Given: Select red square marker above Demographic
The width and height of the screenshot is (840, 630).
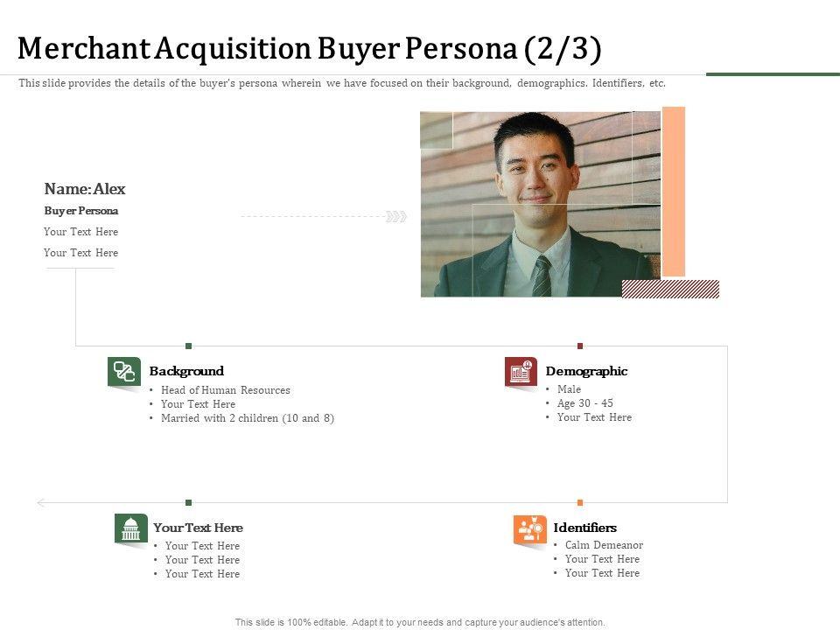Looking at the screenshot, I should 579,346.
